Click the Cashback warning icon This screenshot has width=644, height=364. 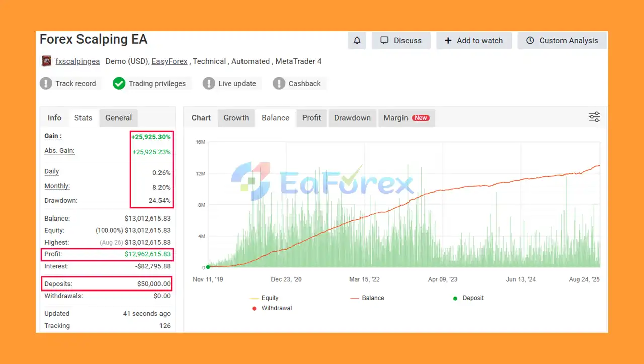click(x=279, y=83)
